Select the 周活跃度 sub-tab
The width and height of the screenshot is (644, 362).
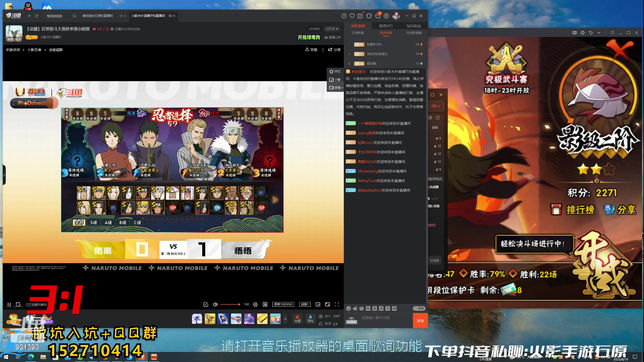(x=386, y=33)
